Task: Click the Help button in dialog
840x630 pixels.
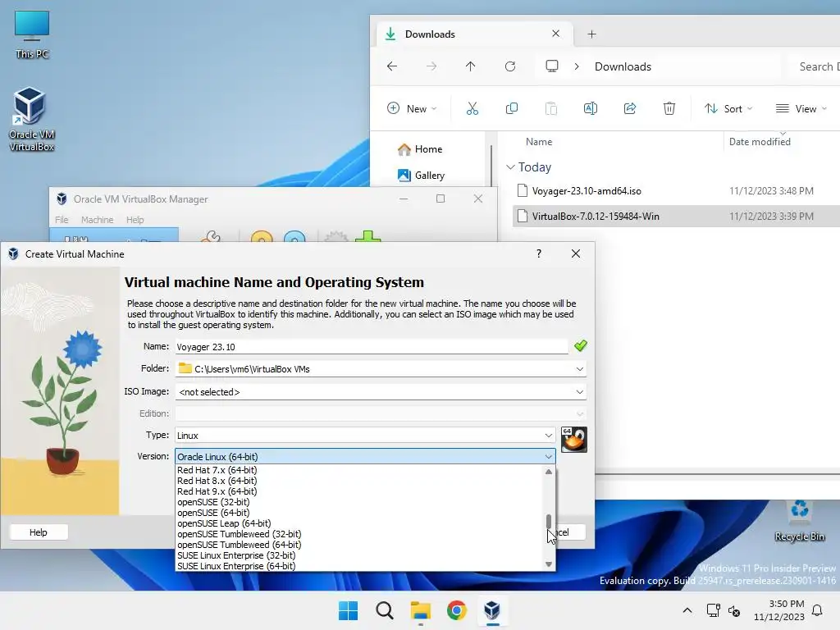Action: point(39,532)
